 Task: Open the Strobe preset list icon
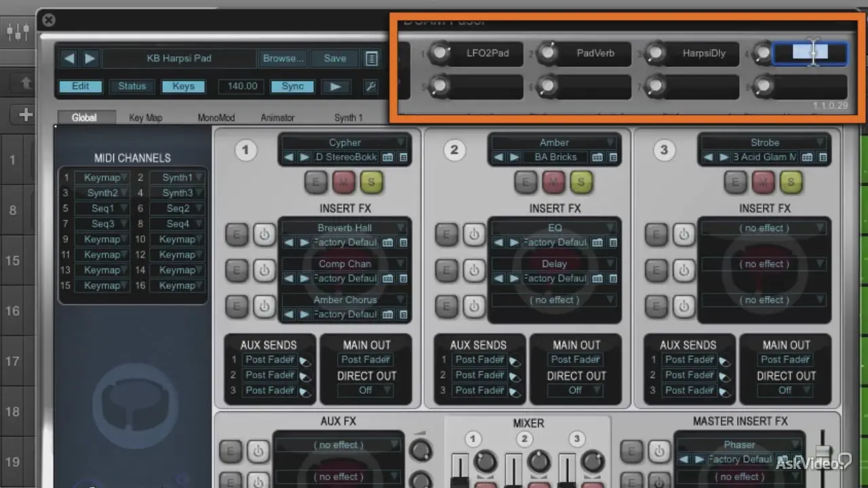tap(823, 157)
